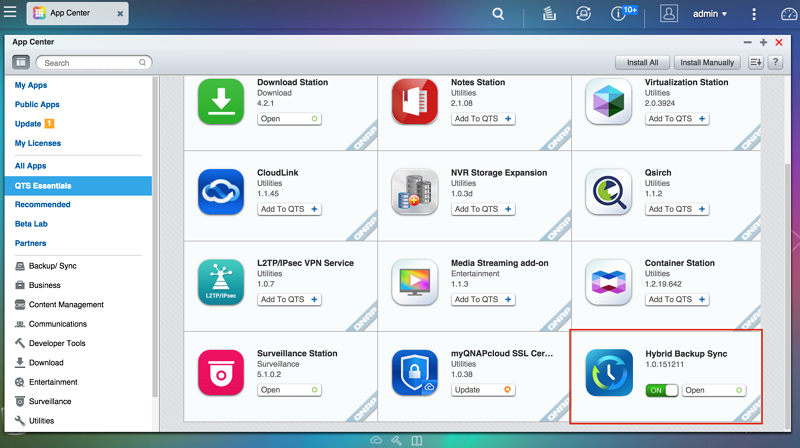Open the main hamburger menu
Viewport: 800px width, 448px height.
click(x=10, y=12)
